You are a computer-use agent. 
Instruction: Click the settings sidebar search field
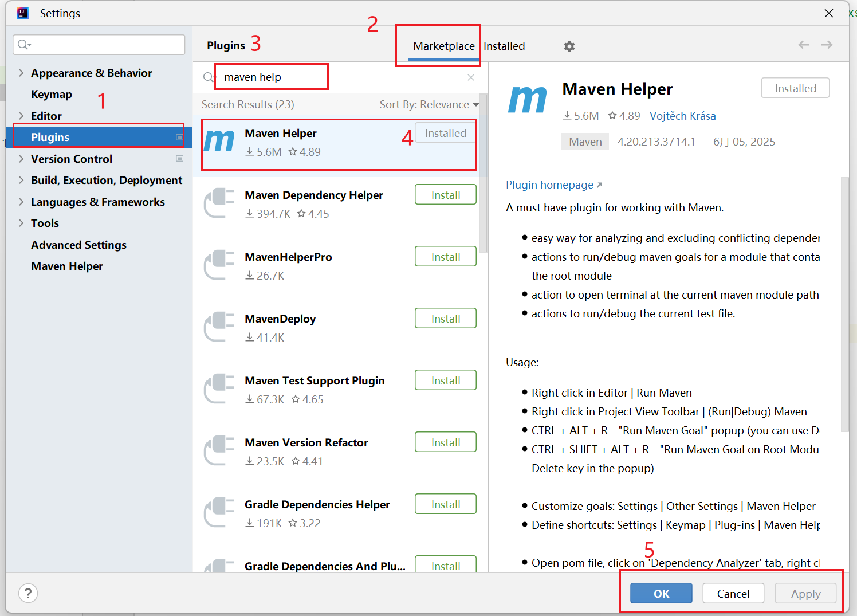[x=99, y=45]
